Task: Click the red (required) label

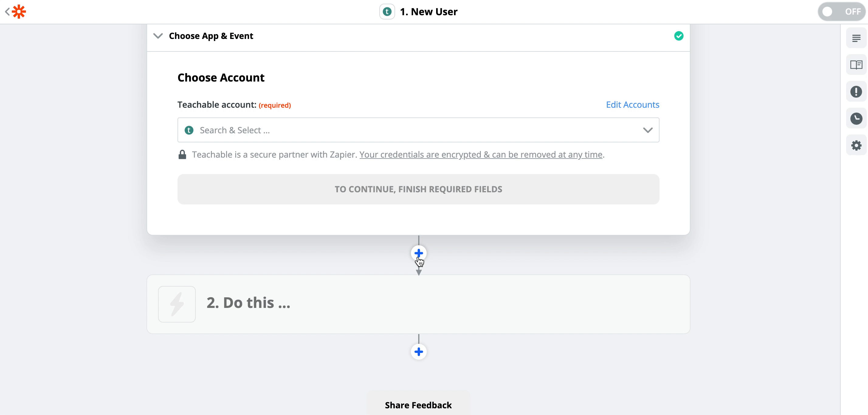Action: point(275,105)
